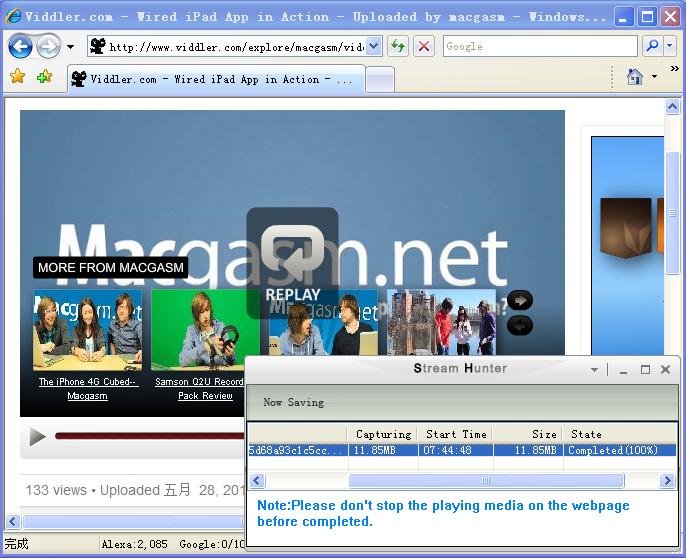686x558 pixels.
Task: Click the MORE FROM MACGASM label
Action: click(x=111, y=267)
